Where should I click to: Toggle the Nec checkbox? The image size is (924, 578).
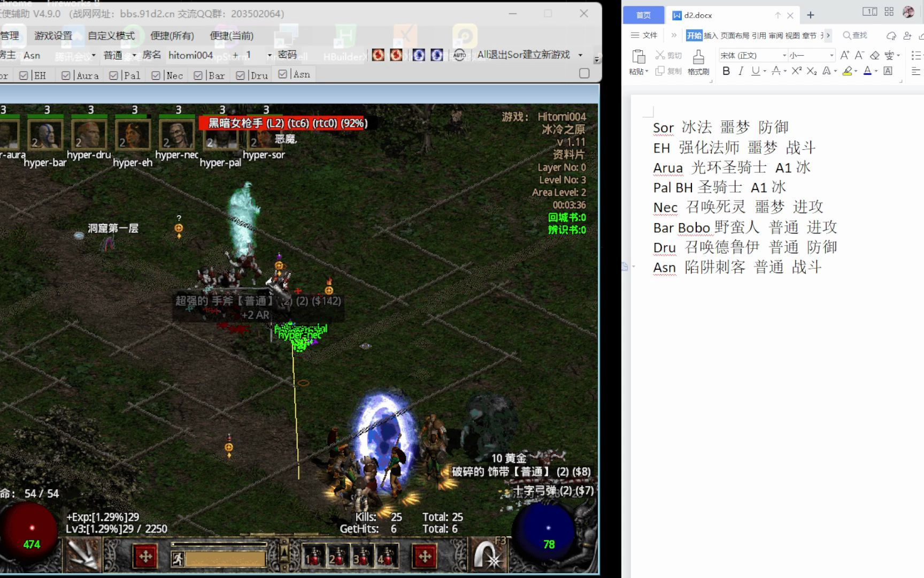pyautogui.click(x=156, y=75)
